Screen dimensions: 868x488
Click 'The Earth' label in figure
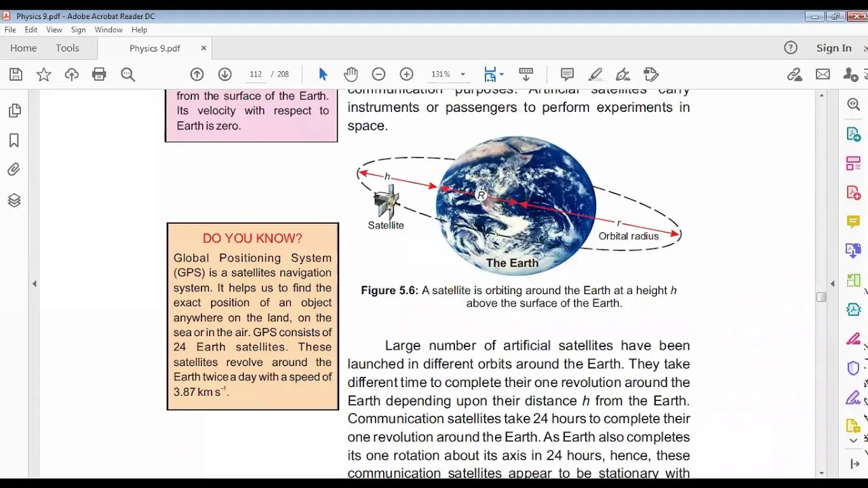tap(512, 263)
